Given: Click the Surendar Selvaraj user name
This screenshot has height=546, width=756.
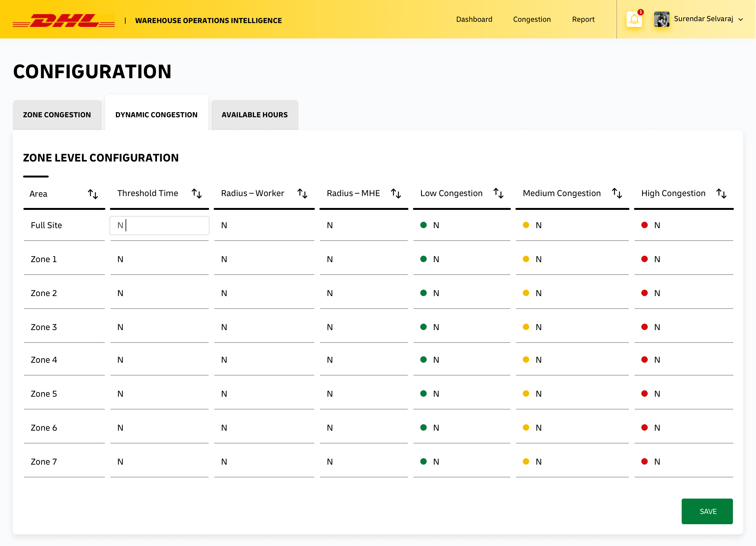Looking at the screenshot, I should click(x=703, y=19).
